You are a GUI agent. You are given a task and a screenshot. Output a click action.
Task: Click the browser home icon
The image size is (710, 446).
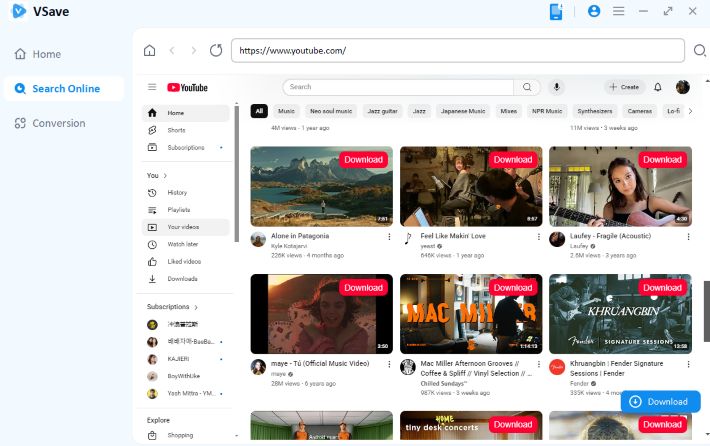point(149,50)
